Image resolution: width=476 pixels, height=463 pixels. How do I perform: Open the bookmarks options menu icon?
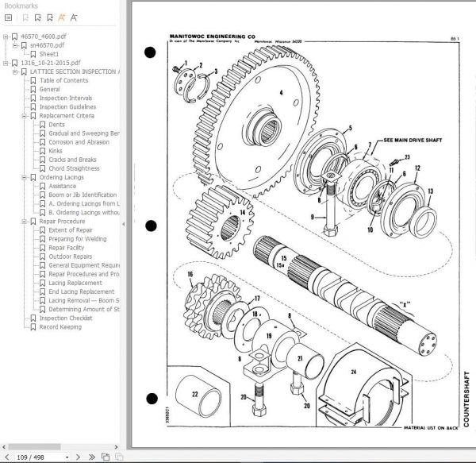tap(9, 17)
